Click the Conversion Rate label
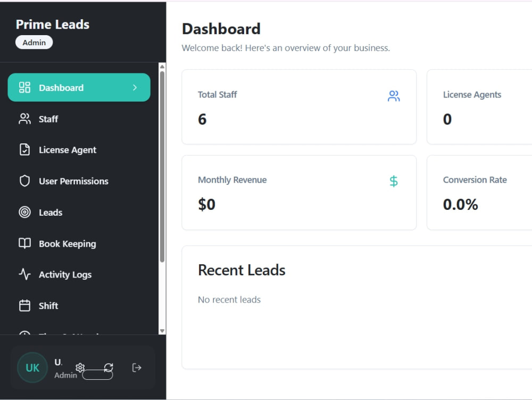Viewport: 532px width, 400px height. [475, 179]
